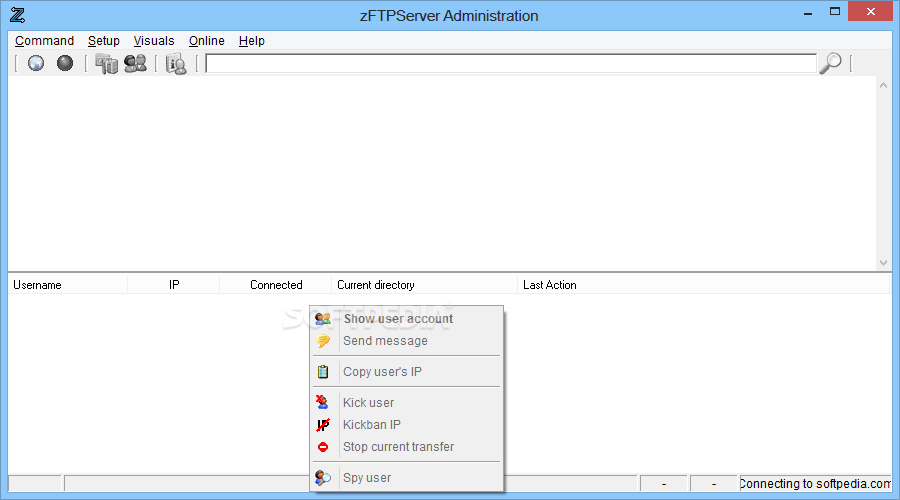Screen dimensions: 900x500
Task: Close the zFTPServer Administration window
Action: (870, 12)
